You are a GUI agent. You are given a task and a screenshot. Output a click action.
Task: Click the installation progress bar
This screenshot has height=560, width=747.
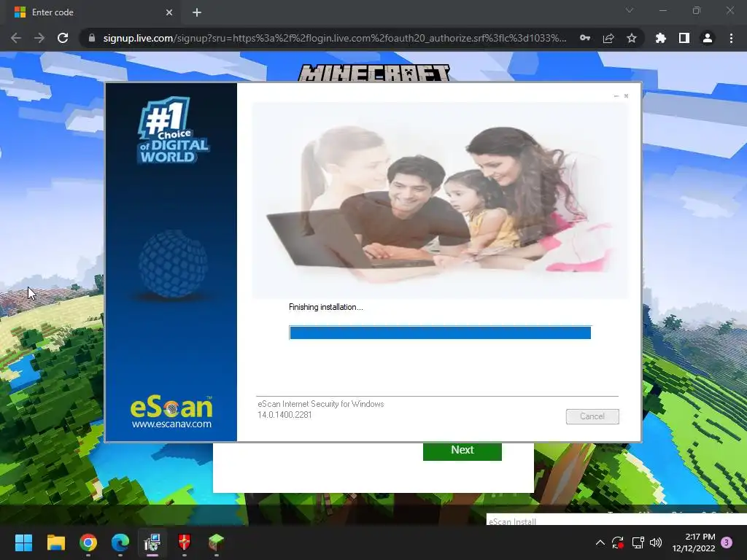[440, 332]
